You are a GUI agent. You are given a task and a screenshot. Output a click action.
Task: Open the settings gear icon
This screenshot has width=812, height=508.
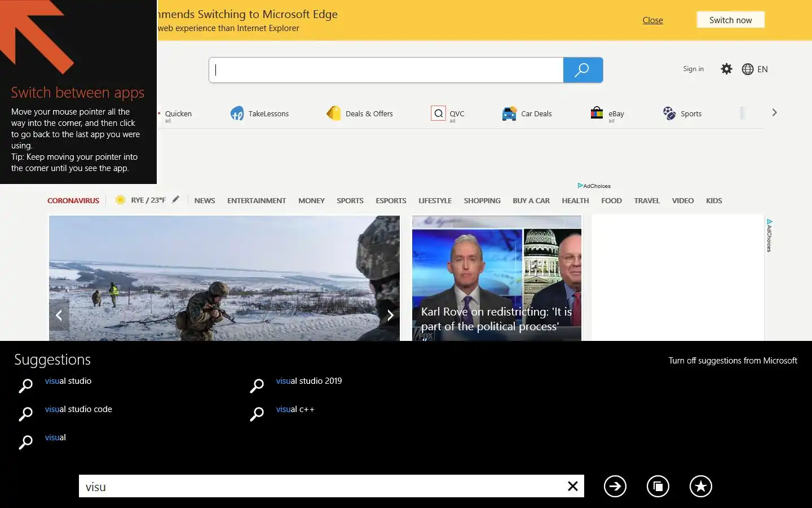726,69
